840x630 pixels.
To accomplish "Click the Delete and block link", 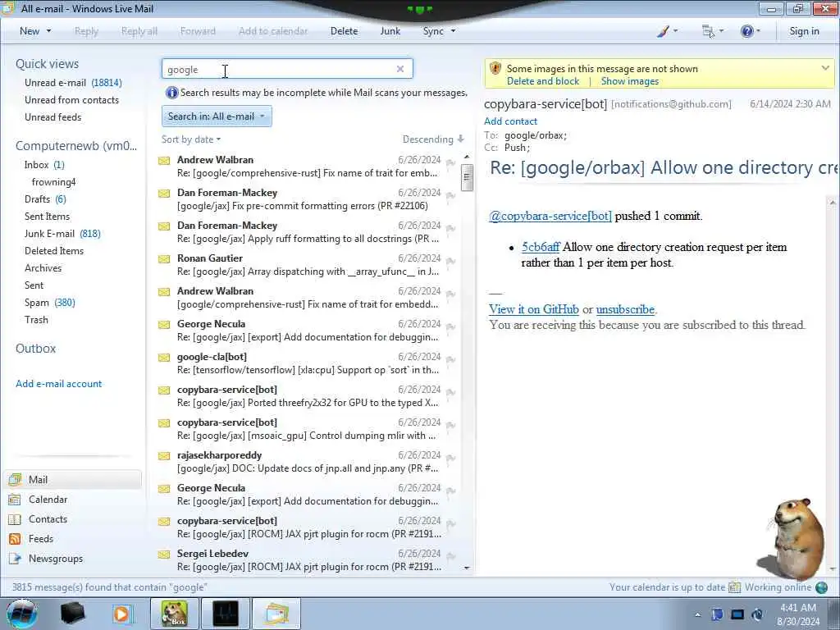I will (543, 81).
